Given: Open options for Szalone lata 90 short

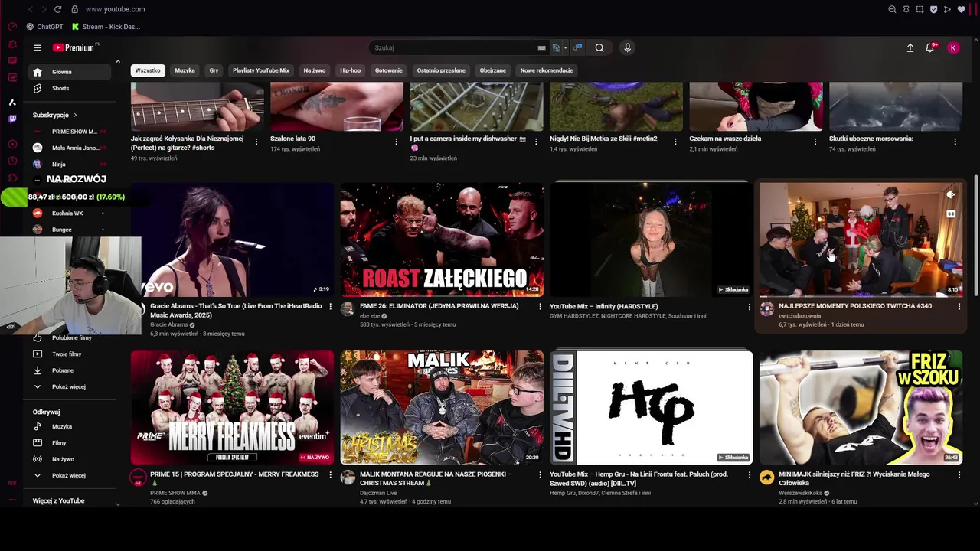Looking at the screenshot, I should point(396,142).
